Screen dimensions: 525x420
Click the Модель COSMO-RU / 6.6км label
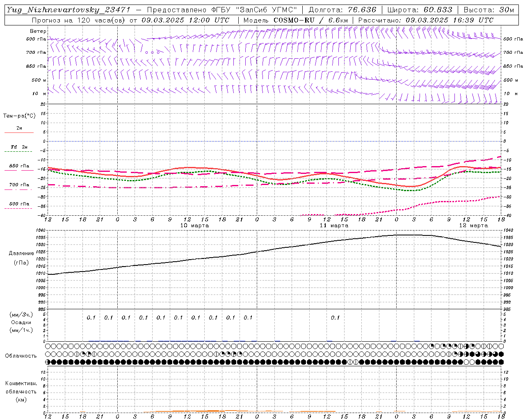(296, 20)
